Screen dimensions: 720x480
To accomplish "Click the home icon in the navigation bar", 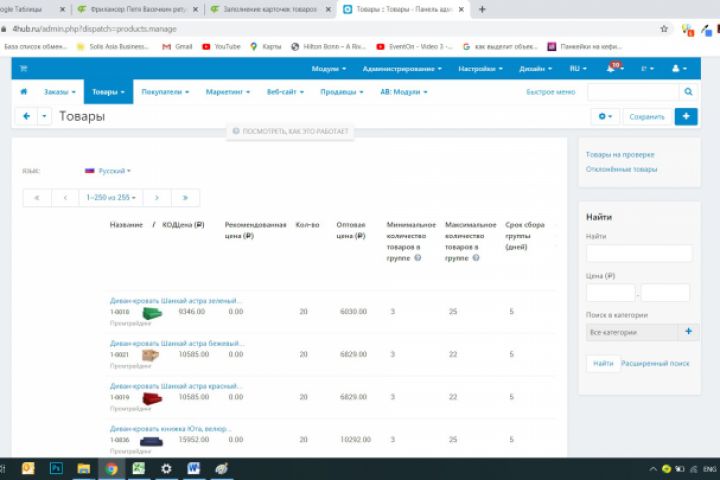I will (x=23, y=91).
